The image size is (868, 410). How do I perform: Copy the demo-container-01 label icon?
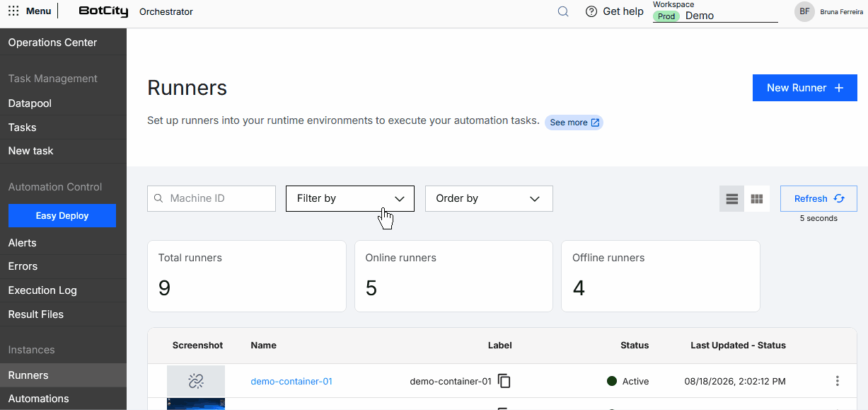(504, 381)
